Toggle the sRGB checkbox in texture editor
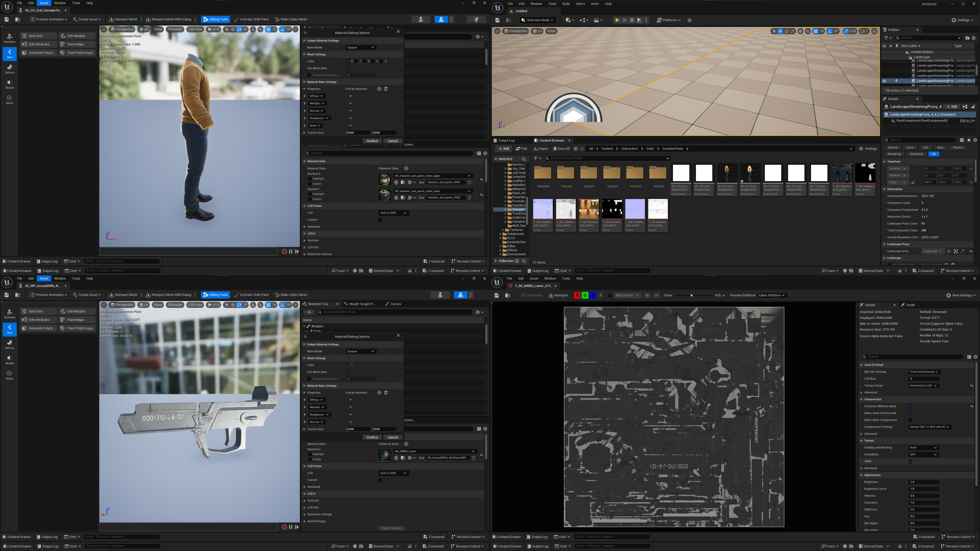This screenshot has width=980, height=551. pos(910,462)
